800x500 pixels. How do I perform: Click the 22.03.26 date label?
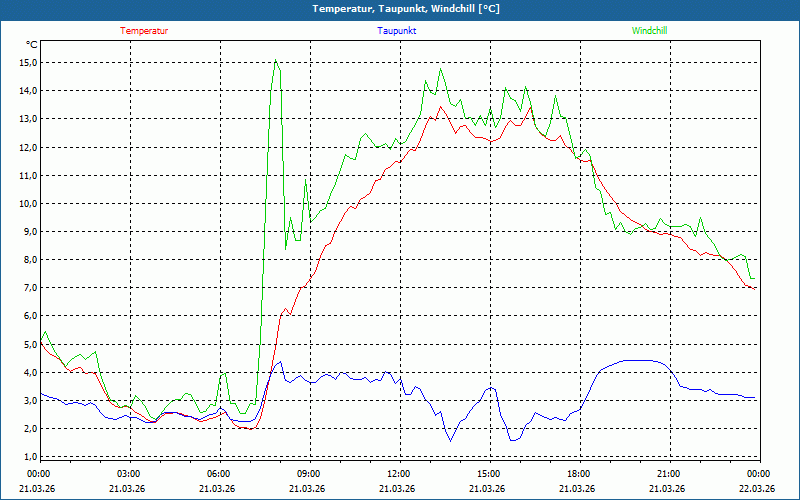point(758,489)
